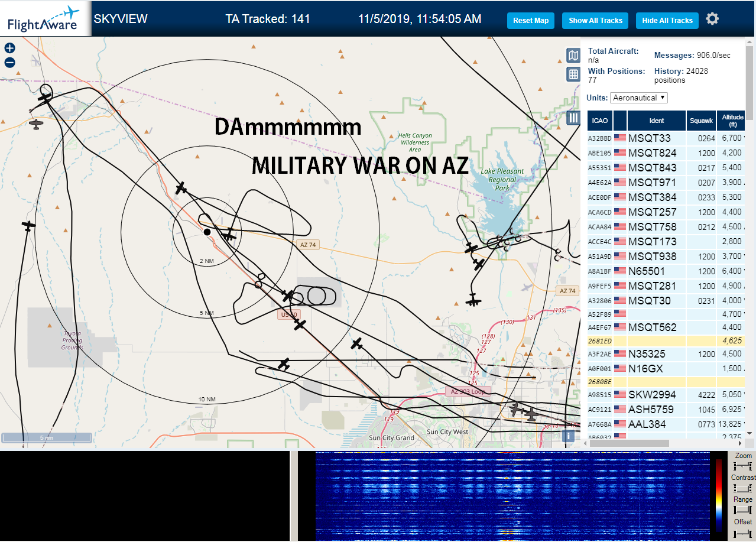Click the Toyota Proving Grounds map label

click(72, 340)
